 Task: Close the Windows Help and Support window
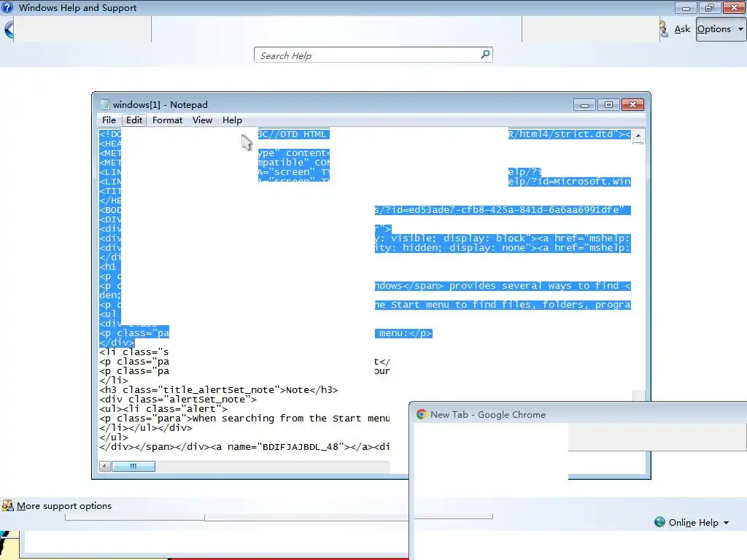click(x=734, y=7)
